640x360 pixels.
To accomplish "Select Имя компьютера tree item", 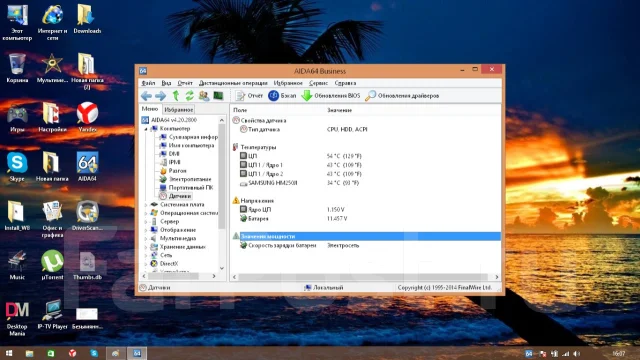I will click(x=187, y=145).
